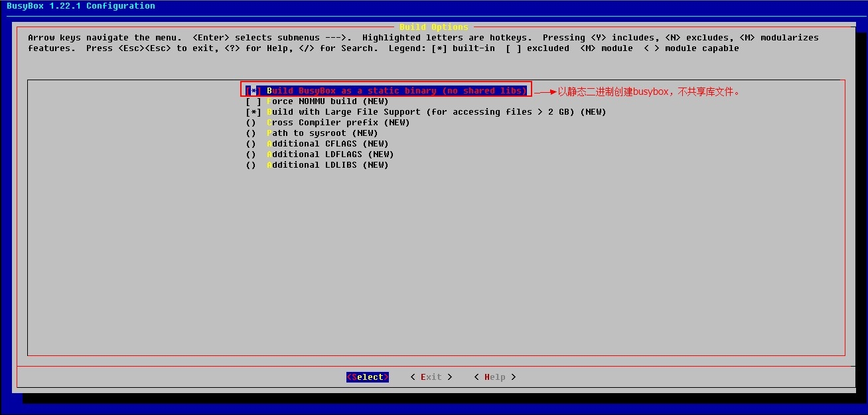
Task: Click the 'BusyBox 1.22.1 Configuration' header text
Action: point(81,6)
